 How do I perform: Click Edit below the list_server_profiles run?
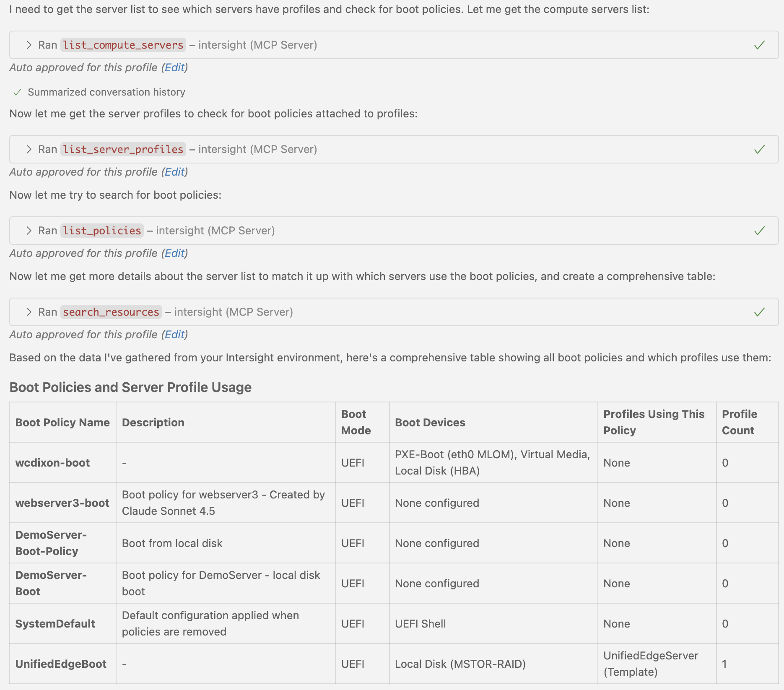tap(174, 172)
